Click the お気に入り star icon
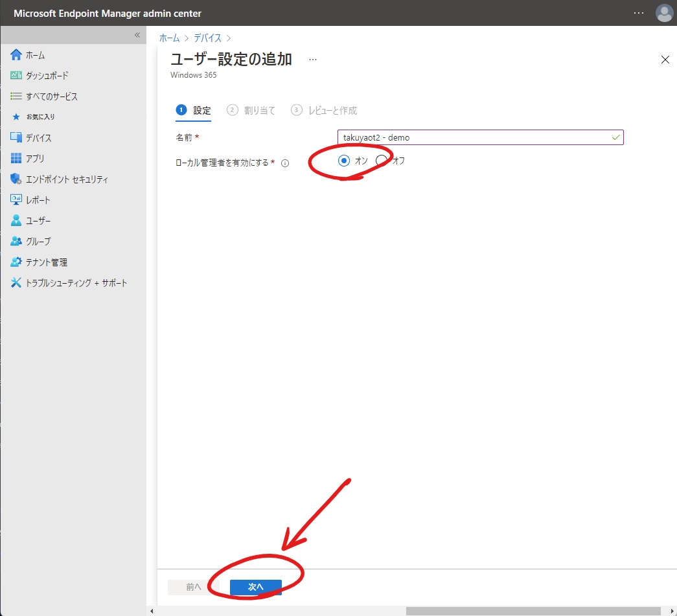The height and width of the screenshot is (616, 677). click(16, 117)
